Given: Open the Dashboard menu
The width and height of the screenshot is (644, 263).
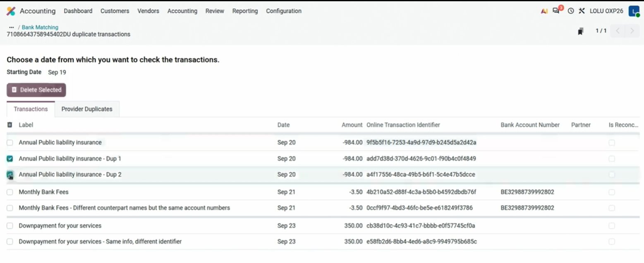Looking at the screenshot, I should (78, 11).
